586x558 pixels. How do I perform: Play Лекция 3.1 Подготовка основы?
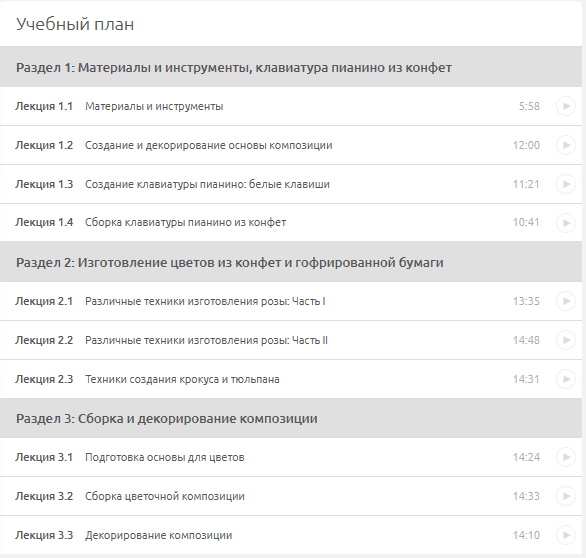pyautogui.click(x=566, y=457)
